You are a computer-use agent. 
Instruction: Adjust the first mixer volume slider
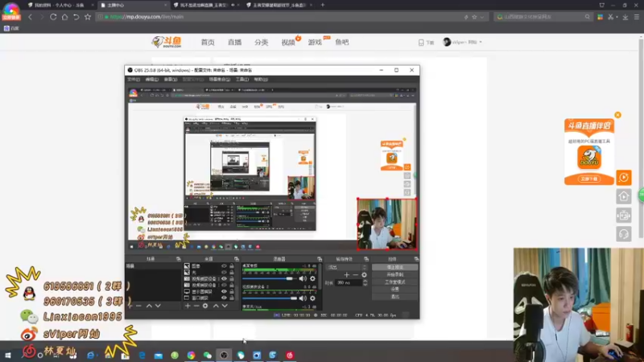coord(270,278)
